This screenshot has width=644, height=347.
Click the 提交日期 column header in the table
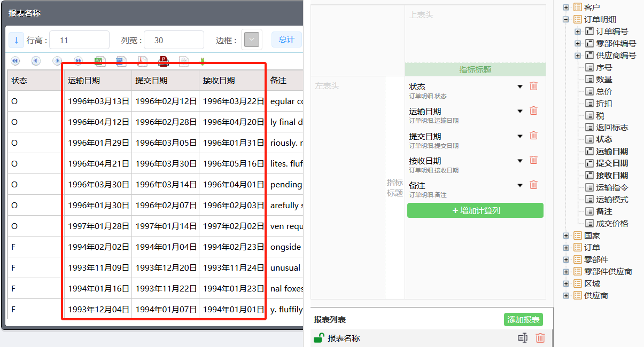pyautogui.click(x=165, y=80)
